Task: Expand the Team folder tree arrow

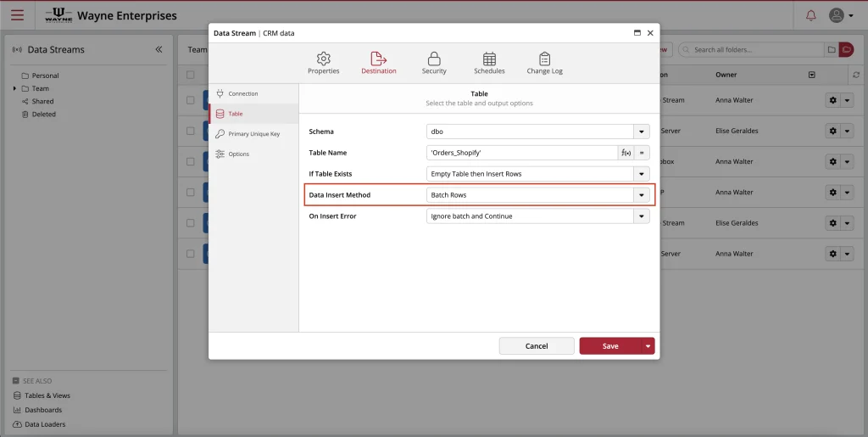Action: (14, 88)
